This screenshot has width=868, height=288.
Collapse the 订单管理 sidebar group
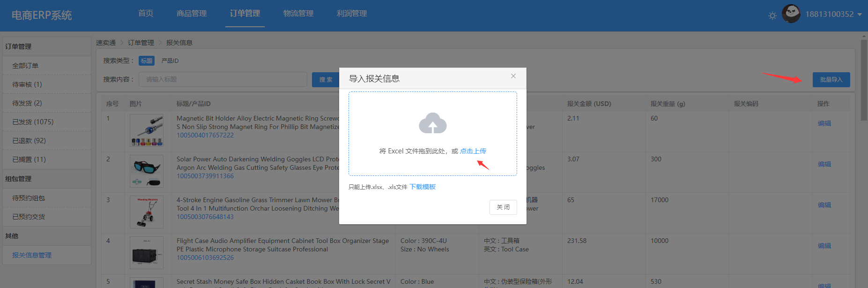[x=47, y=46]
